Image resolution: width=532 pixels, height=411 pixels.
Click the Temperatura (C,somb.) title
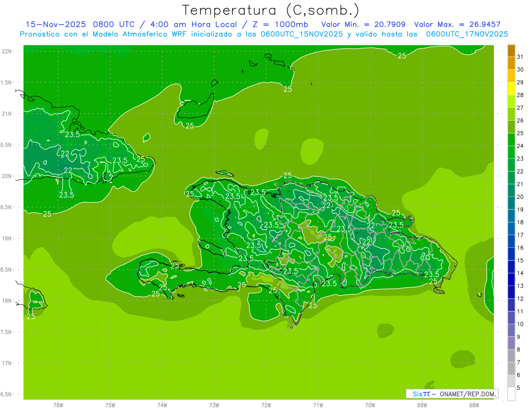270,10
